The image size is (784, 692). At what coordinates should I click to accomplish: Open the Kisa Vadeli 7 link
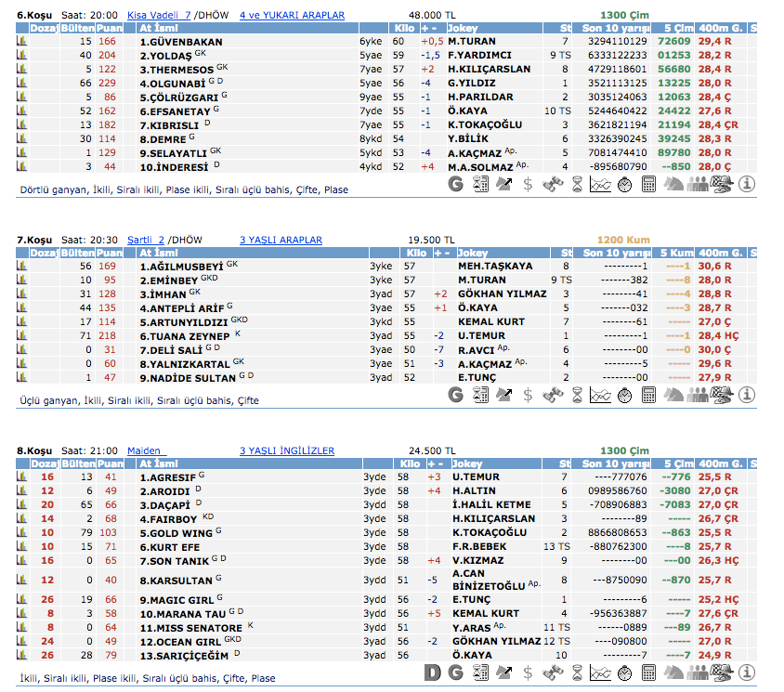pyautogui.click(x=158, y=16)
